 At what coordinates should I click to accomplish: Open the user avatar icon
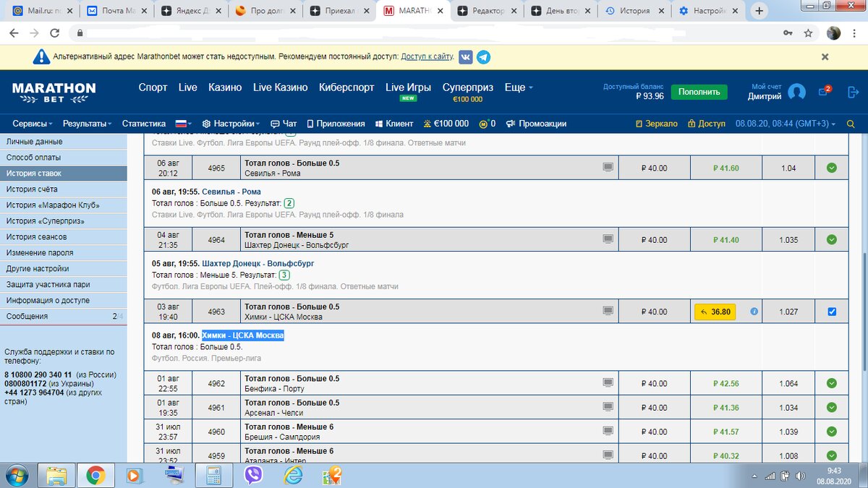point(796,92)
